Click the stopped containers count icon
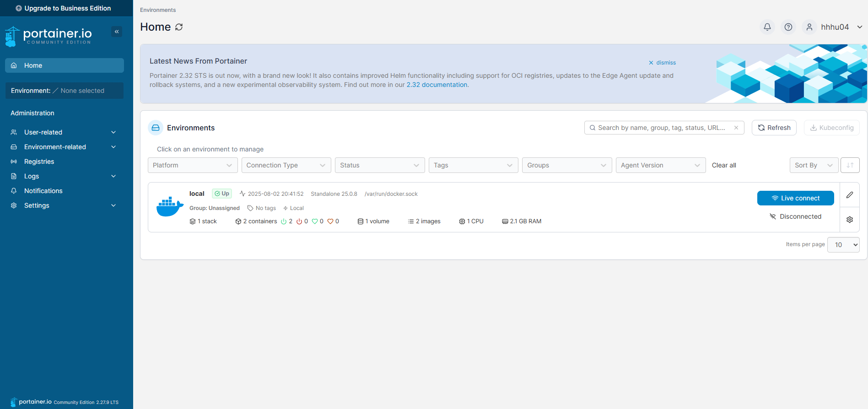This screenshot has height=409, width=868. (x=299, y=221)
